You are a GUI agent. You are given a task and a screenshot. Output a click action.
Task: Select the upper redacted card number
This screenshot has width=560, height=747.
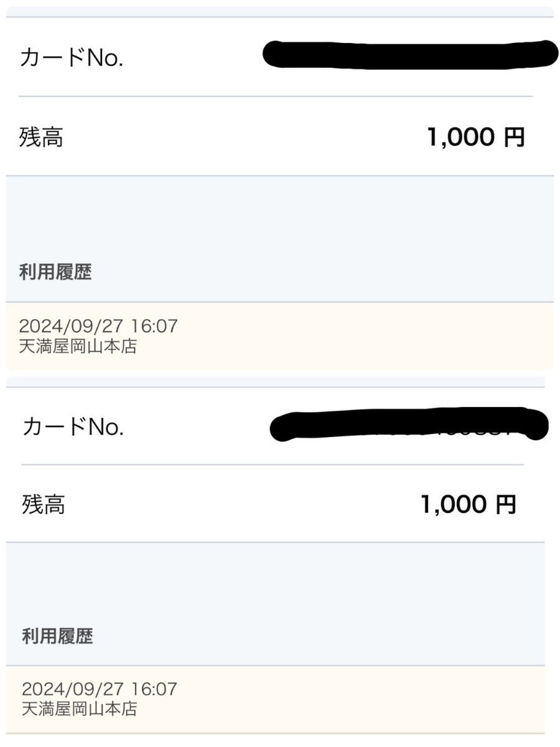(x=409, y=54)
